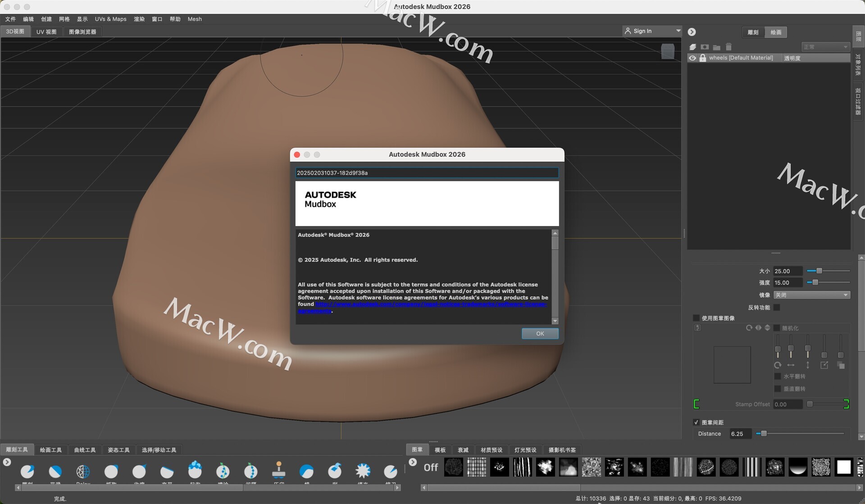This screenshot has width=865, height=504.
Task: Toggle the 水平翻转 checkbox
Action: pyautogui.click(x=778, y=376)
